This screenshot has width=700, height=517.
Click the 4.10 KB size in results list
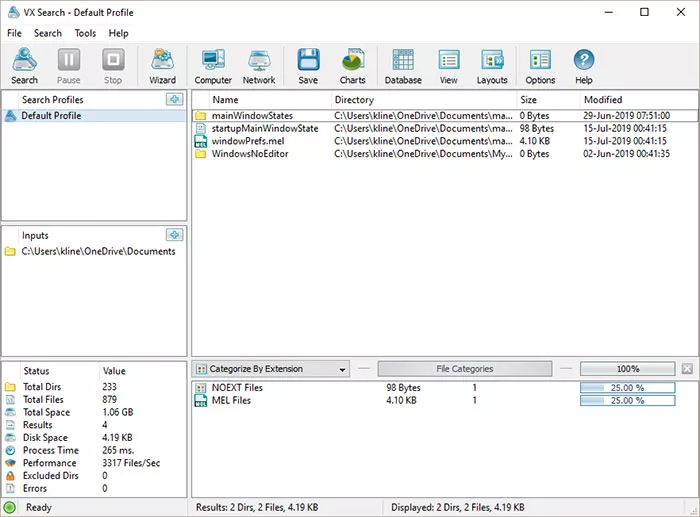click(534, 141)
